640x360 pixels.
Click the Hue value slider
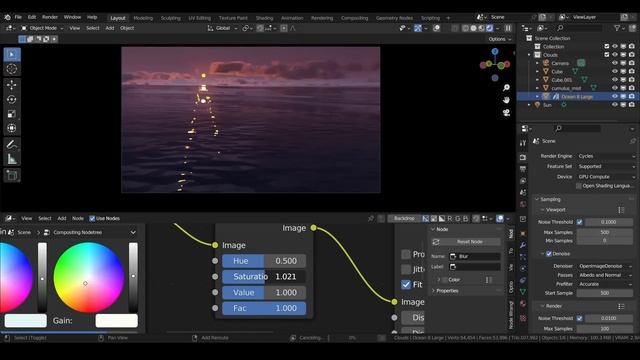pyautogui.click(x=264, y=261)
